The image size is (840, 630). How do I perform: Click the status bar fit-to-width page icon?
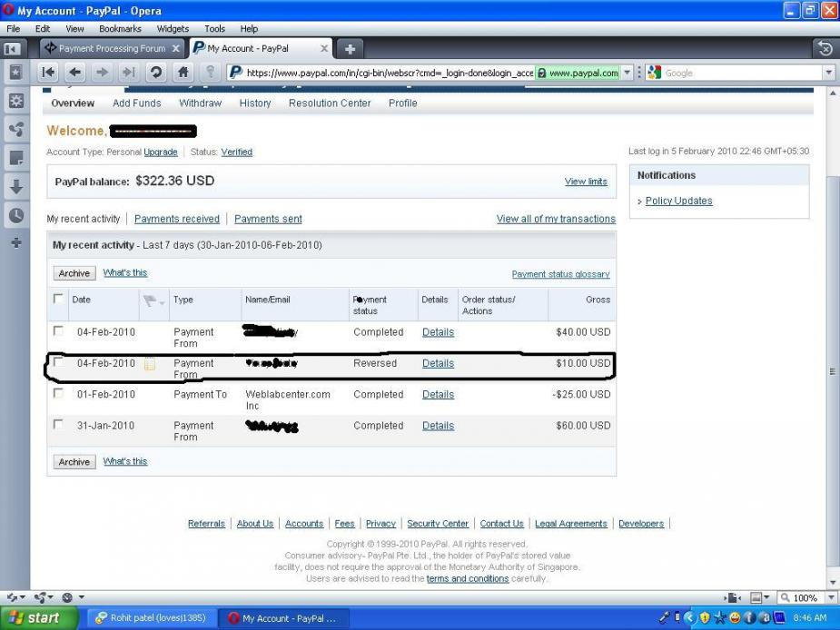point(732,597)
